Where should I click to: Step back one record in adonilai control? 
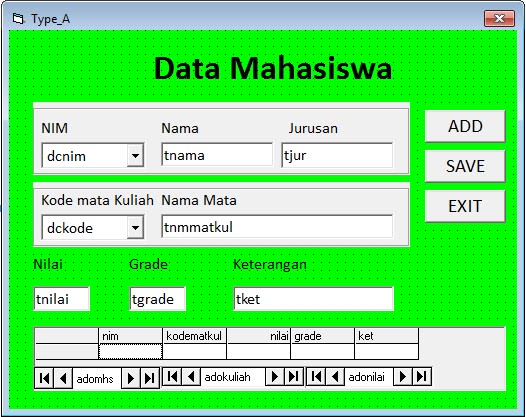[x=335, y=376]
